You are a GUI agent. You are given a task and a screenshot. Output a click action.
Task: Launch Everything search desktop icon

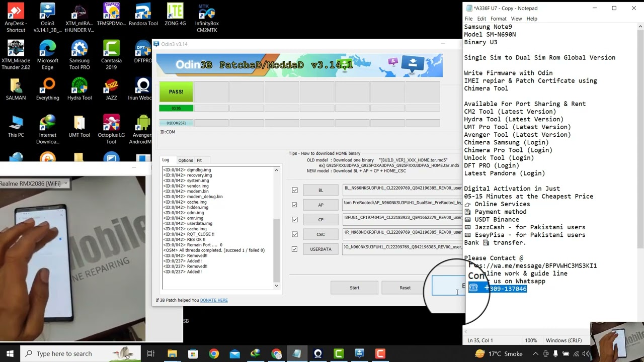[47, 89]
